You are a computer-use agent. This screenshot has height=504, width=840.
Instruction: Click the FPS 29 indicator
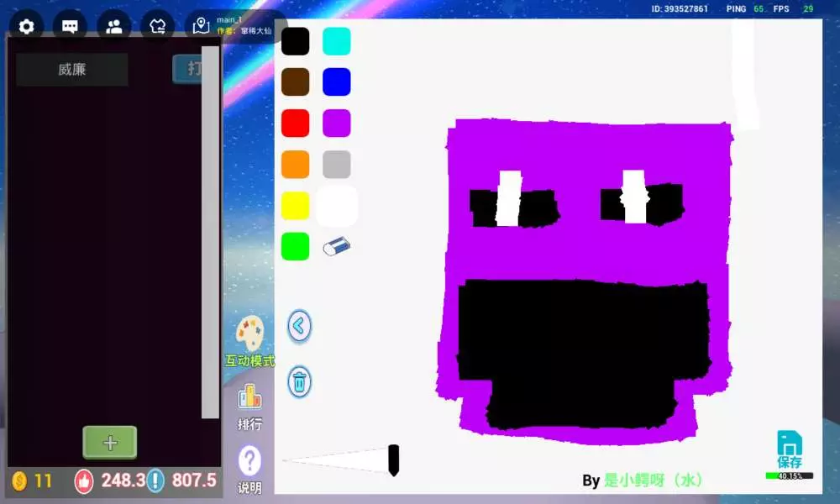click(794, 8)
